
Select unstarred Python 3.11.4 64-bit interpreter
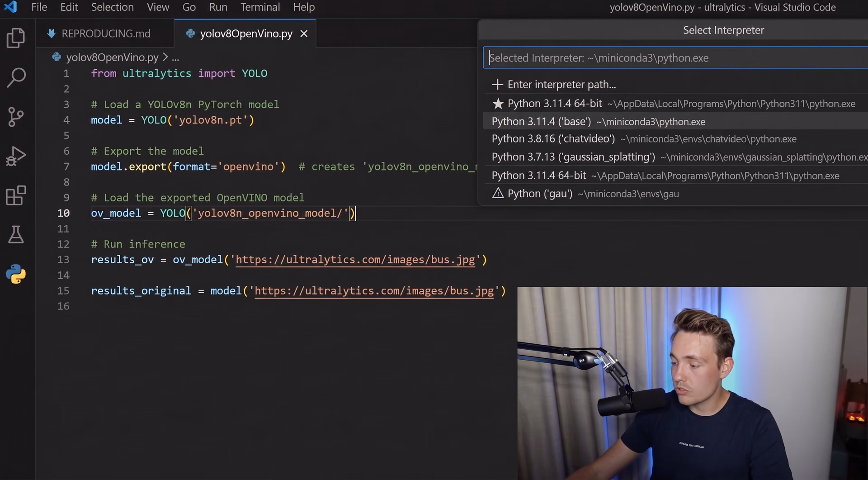coord(676,176)
